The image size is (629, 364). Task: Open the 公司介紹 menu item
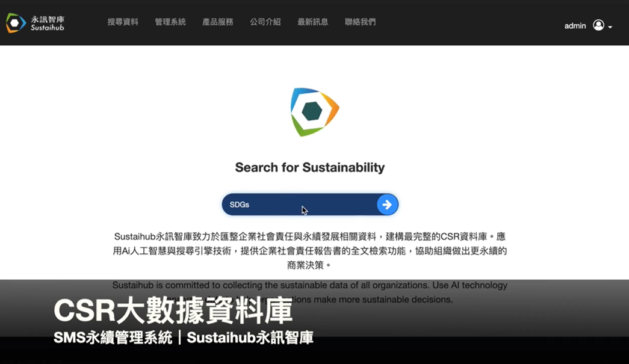click(x=265, y=22)
